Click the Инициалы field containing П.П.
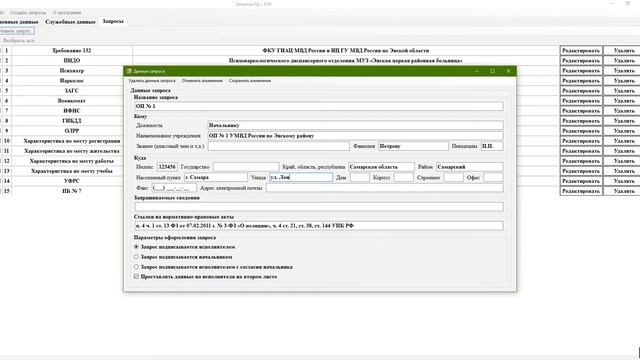This screenshot has width=640, height=360. click(x=492, y=146)
